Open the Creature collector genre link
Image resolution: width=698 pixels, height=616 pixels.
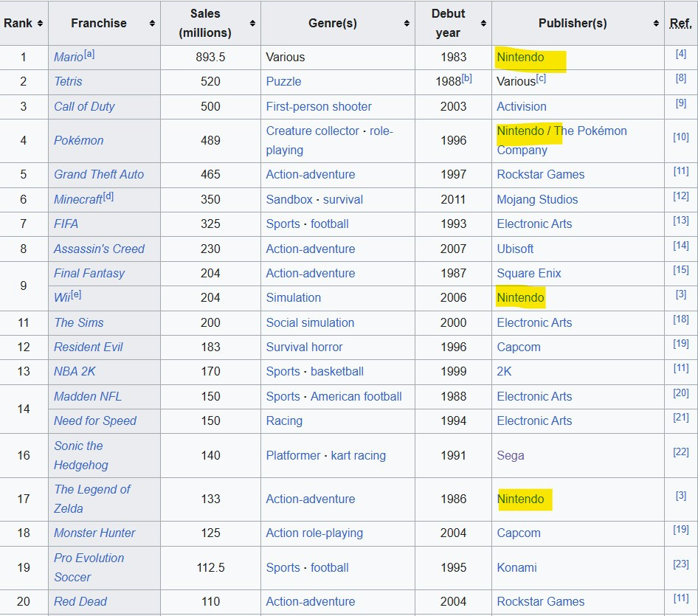pyautogui.click(x=313, y=131)
